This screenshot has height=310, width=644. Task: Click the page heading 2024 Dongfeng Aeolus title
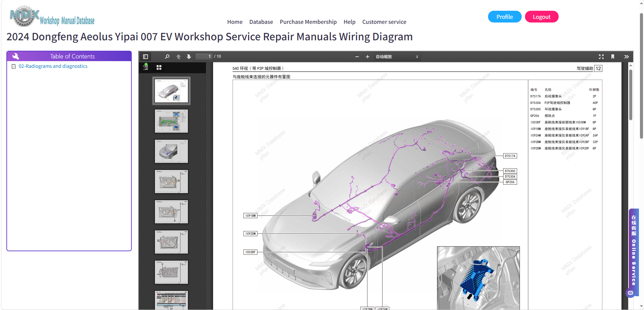[x=209, y=37]
